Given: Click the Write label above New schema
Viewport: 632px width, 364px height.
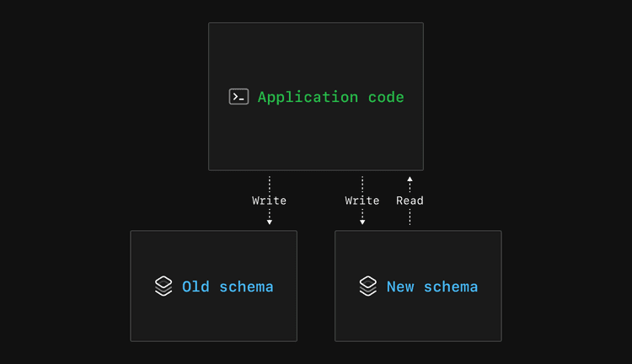Looking at the screenshot, I should pyautogui.click(x=362, y=201).
